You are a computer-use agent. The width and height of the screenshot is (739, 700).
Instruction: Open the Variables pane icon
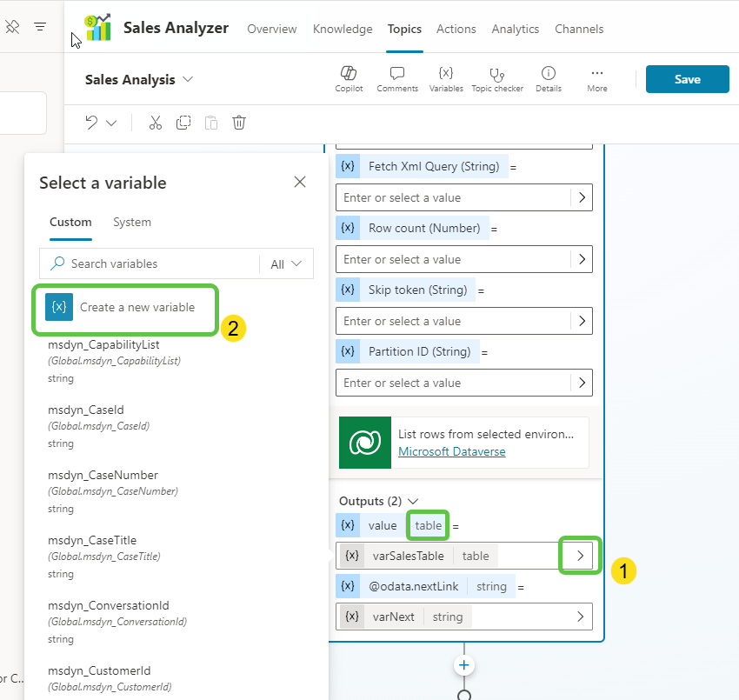[445, 74]
